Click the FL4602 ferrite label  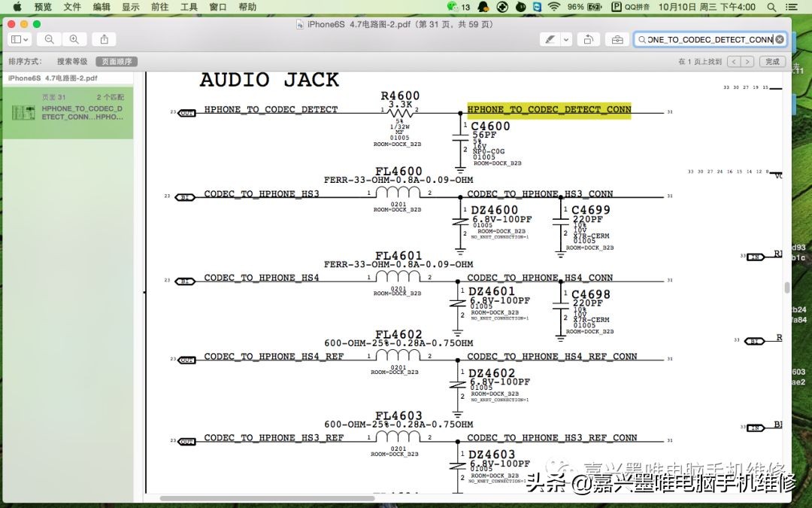coord(398,334)
